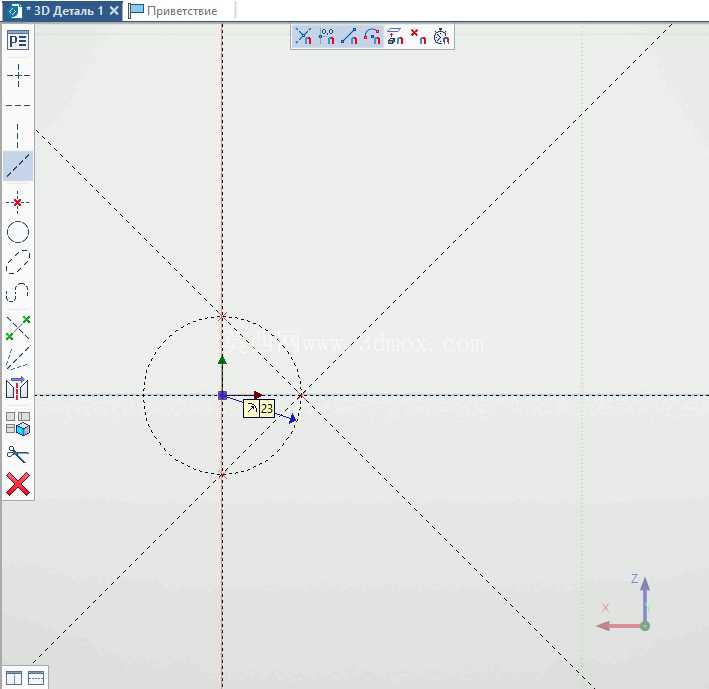Split window horizontally using bottom-left icon

click(x=36, y=678)
